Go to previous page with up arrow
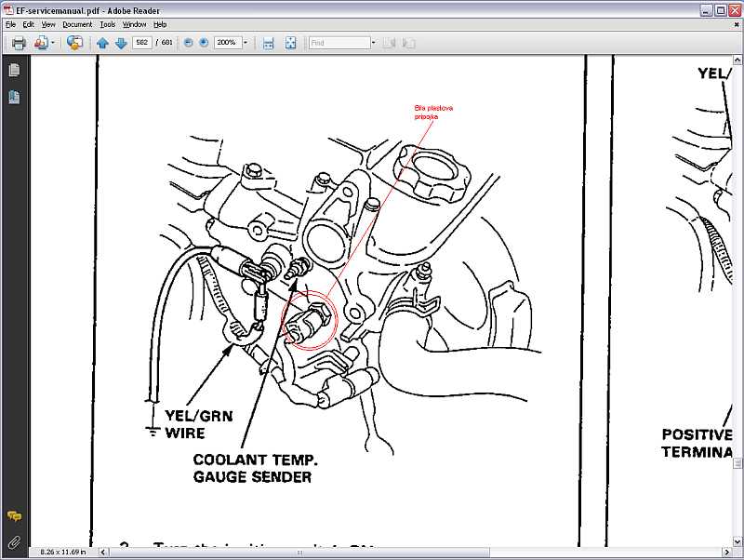The height and width of the screenshot is (560, 744). [x=102, y=43]
